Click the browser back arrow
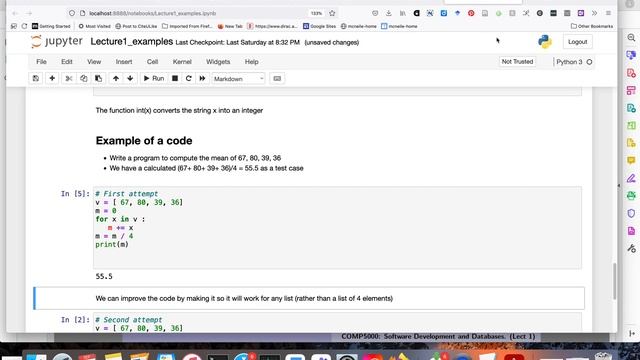 coord(15,13)
